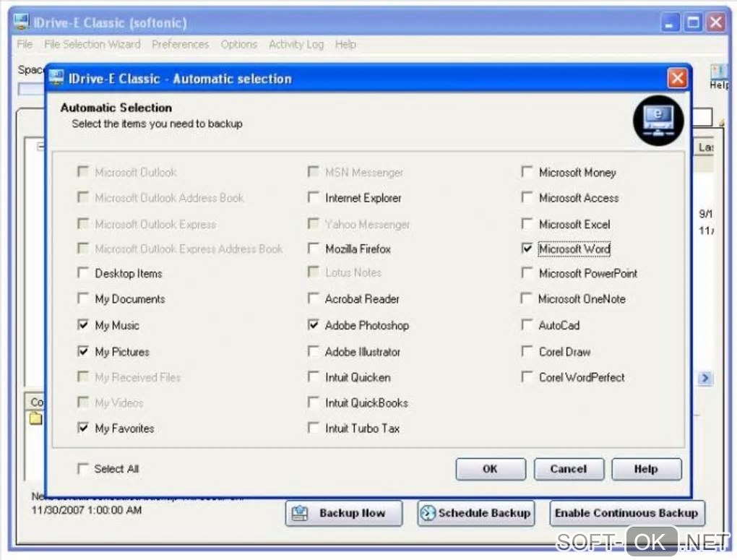
Task: Check the Microsoft Money checkbox
Action: 527,172
